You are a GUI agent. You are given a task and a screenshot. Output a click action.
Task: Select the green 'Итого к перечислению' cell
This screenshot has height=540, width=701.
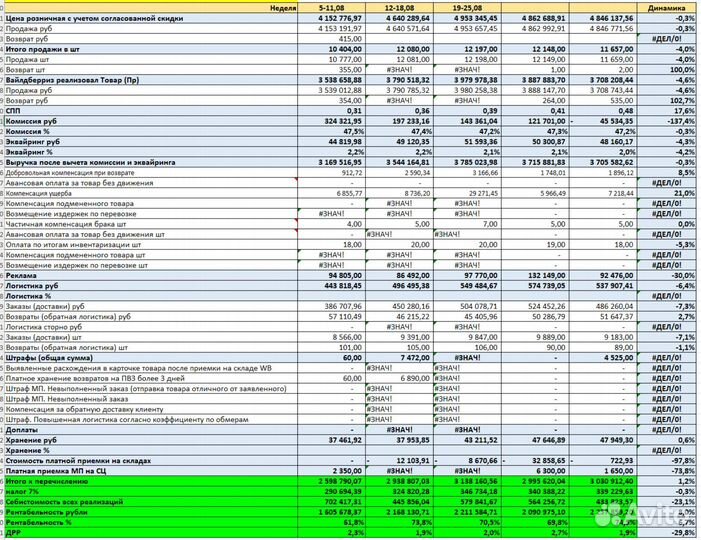[x=52, y=481]
